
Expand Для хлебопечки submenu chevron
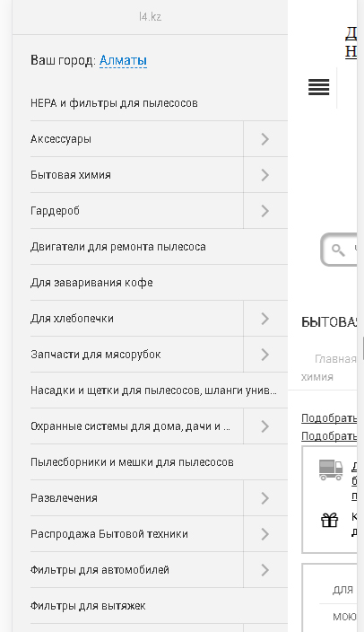pyautogui.click(x=265, y=319)
